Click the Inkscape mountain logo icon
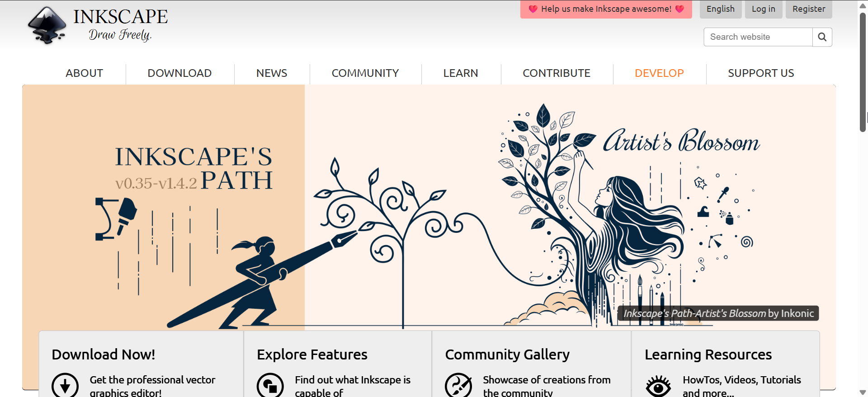This screenshot has width=868, height=397. (x=47, y=25)
